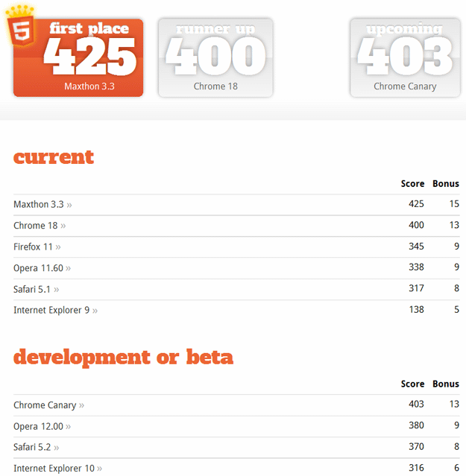Open the Internet Explorer 10 link
The image size is (466, 476).
pos(54,468)
